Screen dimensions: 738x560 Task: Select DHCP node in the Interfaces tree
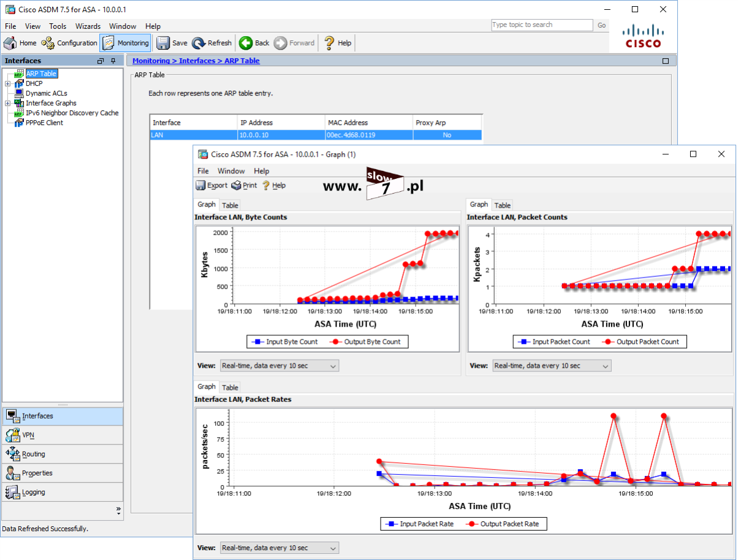click(x=34, y=83)
